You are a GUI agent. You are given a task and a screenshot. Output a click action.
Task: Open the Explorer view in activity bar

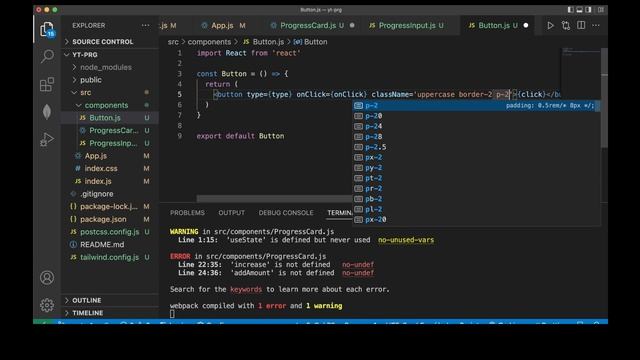tap(47, 30)
